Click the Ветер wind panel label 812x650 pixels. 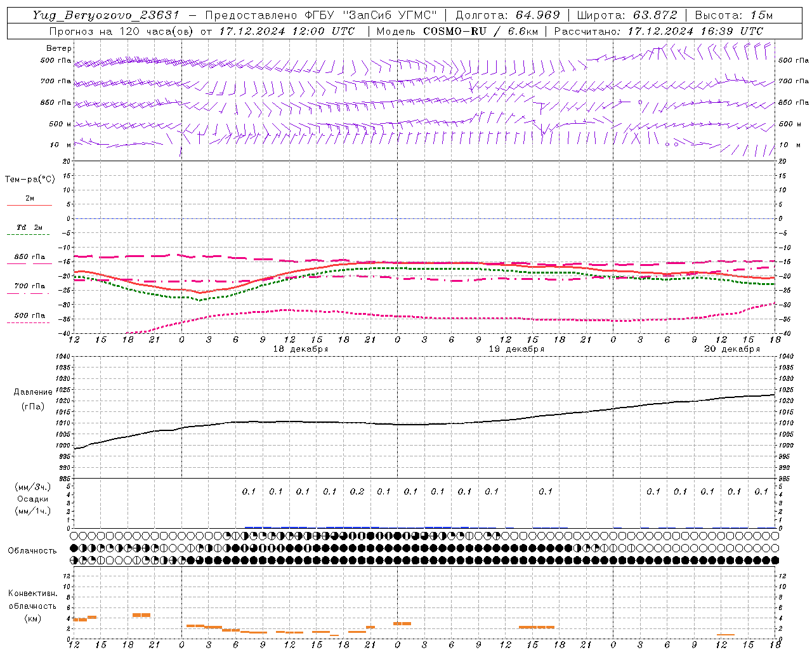[x=59, y=48]
